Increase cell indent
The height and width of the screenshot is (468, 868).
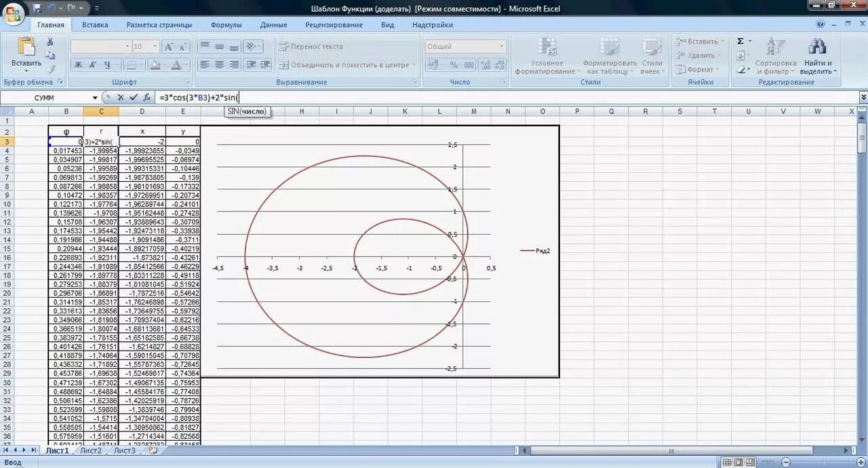point(264,65)
